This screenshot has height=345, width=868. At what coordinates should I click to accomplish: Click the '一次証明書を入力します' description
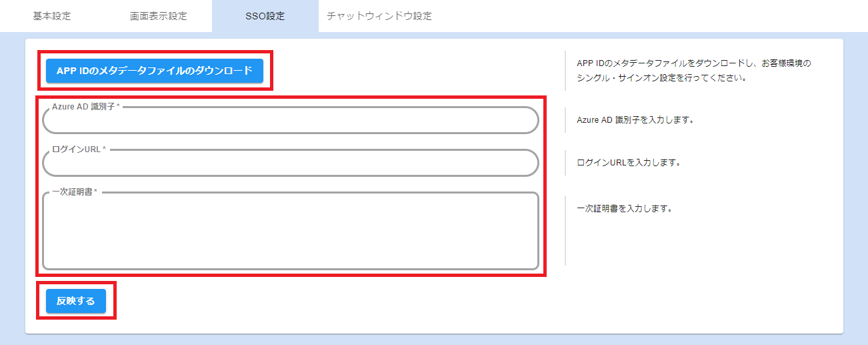[623, 208]
